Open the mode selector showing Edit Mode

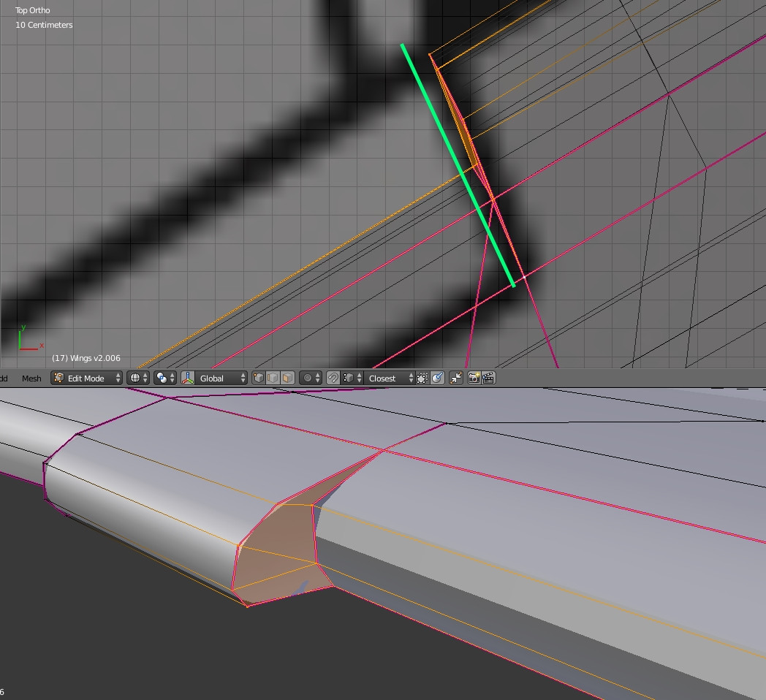point(86,378)
